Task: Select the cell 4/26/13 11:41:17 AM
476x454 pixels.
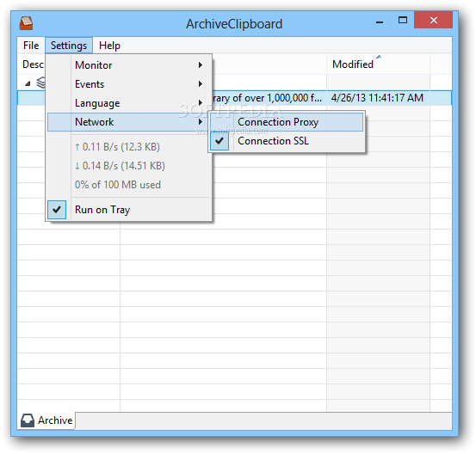Action: pos(377,98)
